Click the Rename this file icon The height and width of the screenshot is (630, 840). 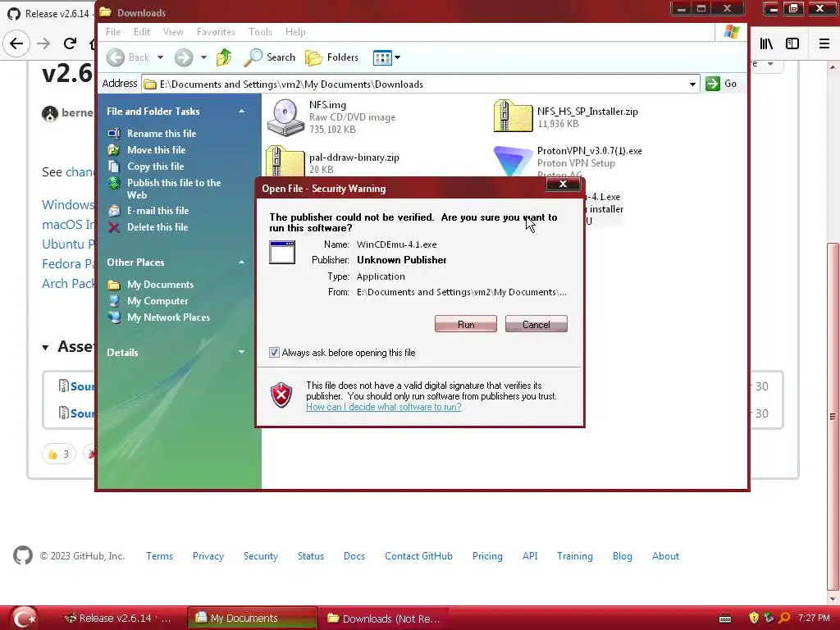[113, 134]
